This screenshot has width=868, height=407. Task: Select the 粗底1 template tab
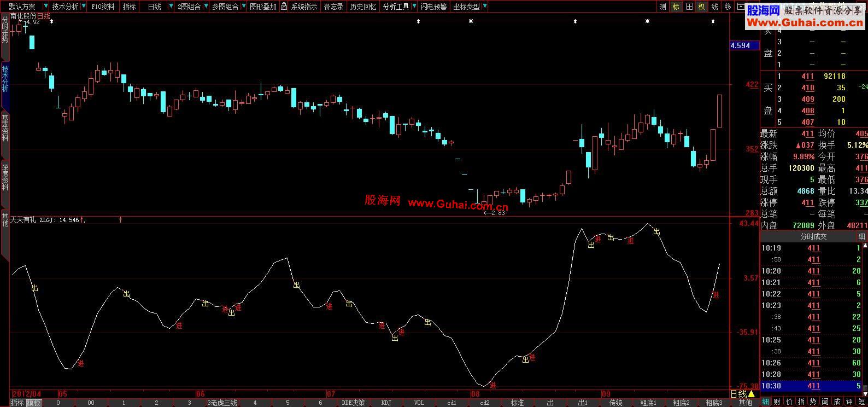[648, 403]
